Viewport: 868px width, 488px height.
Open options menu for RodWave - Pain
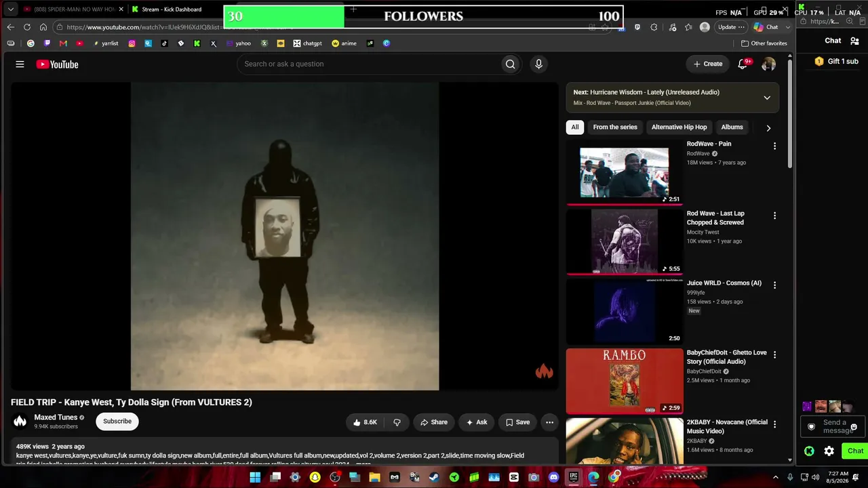(774, 146)
